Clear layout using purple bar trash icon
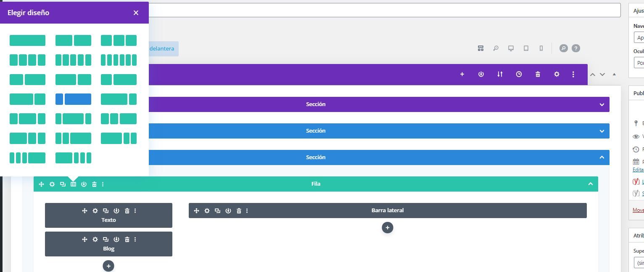Image resolution: width=644 pixels, height=272 pixels. (538, 74)
